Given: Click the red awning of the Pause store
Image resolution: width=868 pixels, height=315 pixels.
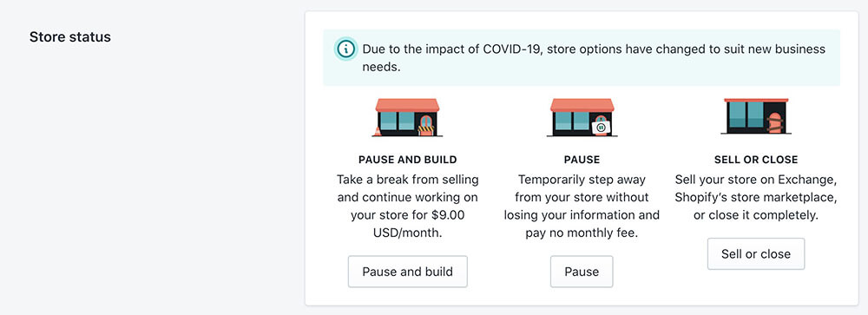Looking at the screenshot, I should click(x=582, y=105).
